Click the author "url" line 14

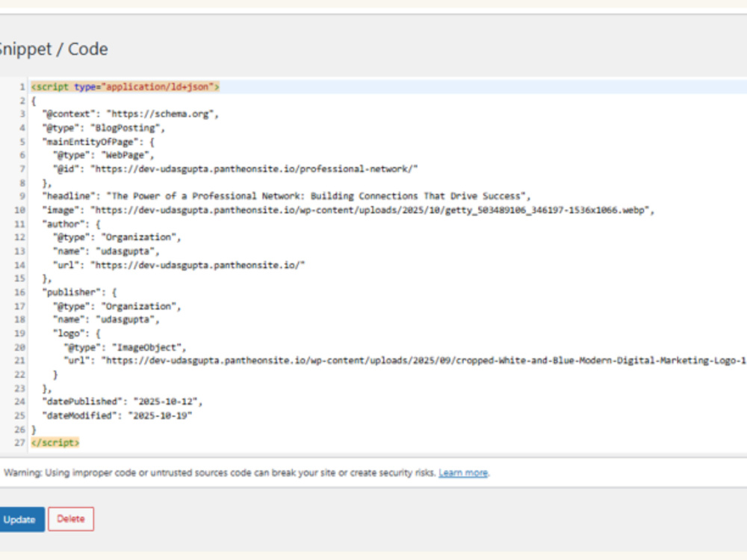[179, 265]
